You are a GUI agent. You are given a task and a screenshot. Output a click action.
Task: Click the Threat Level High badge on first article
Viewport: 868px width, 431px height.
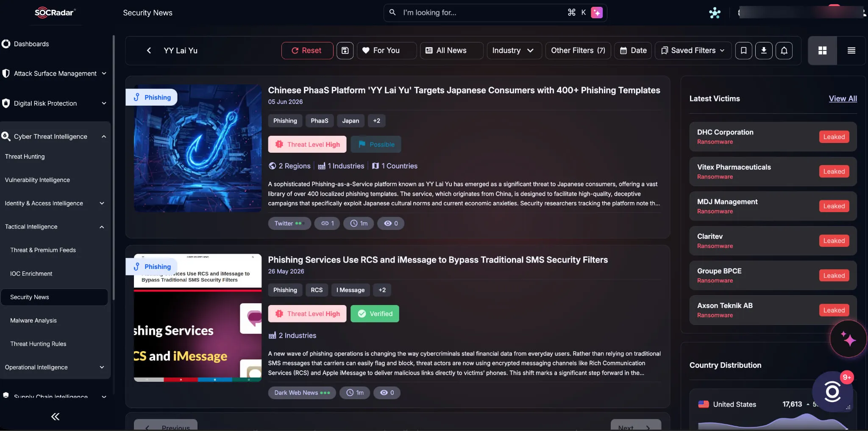click(x=307, y=144)
